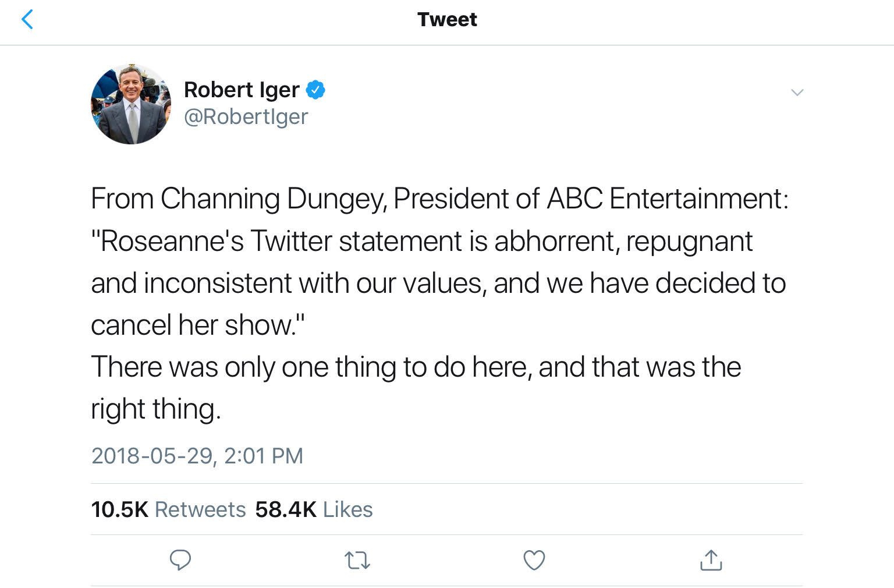
Task: View the 10.5K Retweets list
Action: 168,509
